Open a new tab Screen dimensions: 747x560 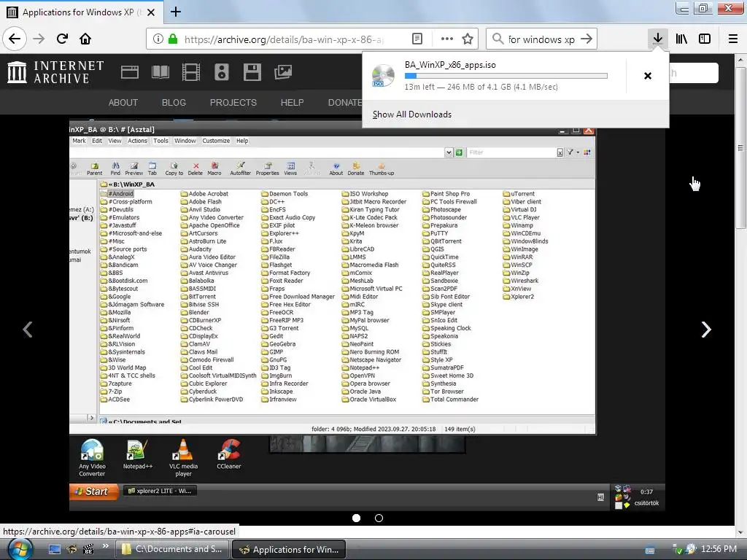[176, 12]
